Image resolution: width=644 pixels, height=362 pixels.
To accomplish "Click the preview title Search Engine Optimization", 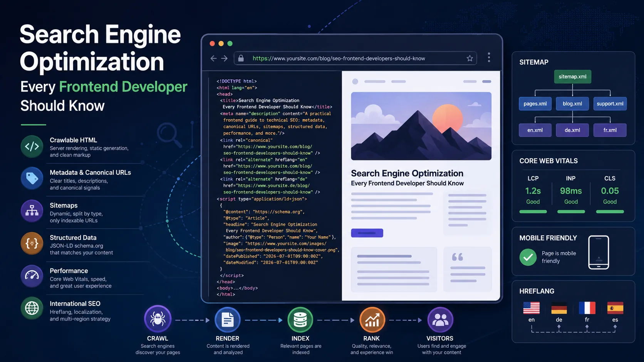I will click(407, 173).
